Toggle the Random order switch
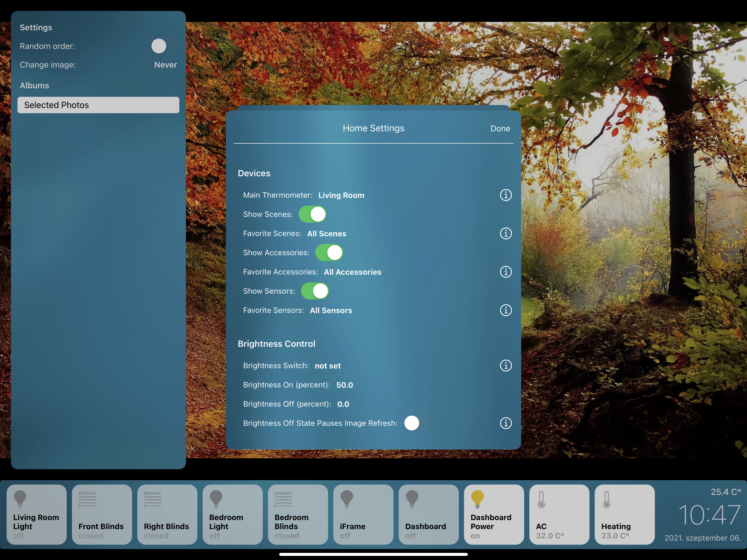Screen dimensions: 747x560 tap(164, 46)
